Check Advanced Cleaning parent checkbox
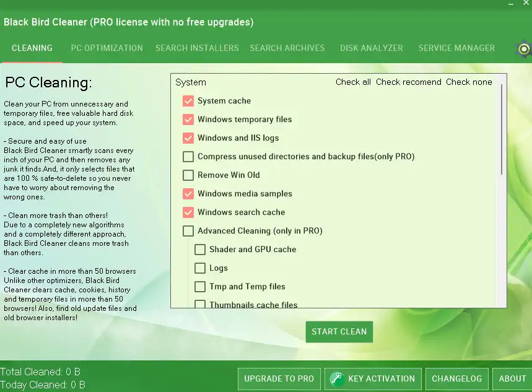This screenshot has width=532, height=392. [x=188, y=231]
